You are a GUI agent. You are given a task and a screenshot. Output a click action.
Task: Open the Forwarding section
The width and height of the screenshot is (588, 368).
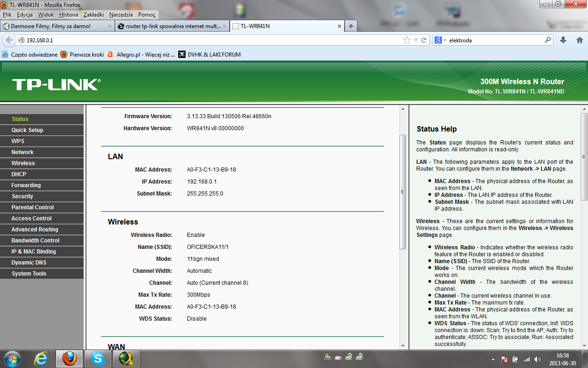(42, 185)
